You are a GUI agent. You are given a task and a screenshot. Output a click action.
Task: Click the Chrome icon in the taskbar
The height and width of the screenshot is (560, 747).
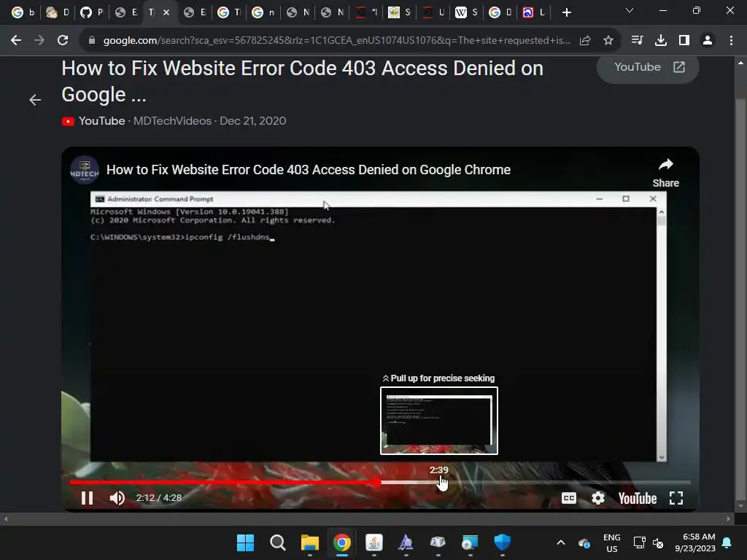click(341, 542)
